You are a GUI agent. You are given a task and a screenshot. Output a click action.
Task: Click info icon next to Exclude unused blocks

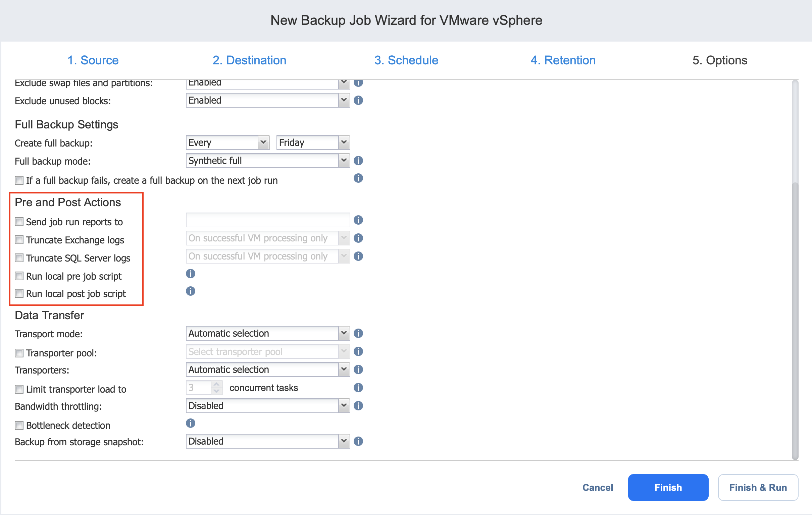point(358,101)
